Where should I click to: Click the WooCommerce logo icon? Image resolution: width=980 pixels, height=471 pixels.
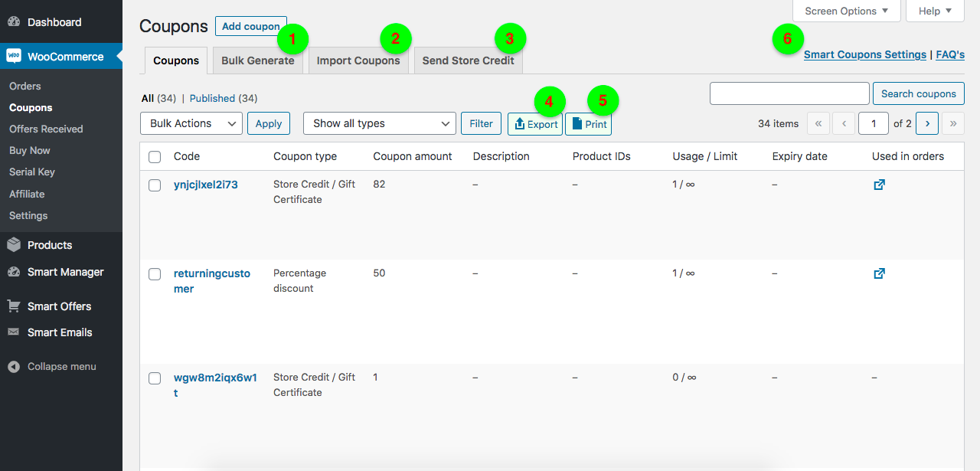point(14,57)
